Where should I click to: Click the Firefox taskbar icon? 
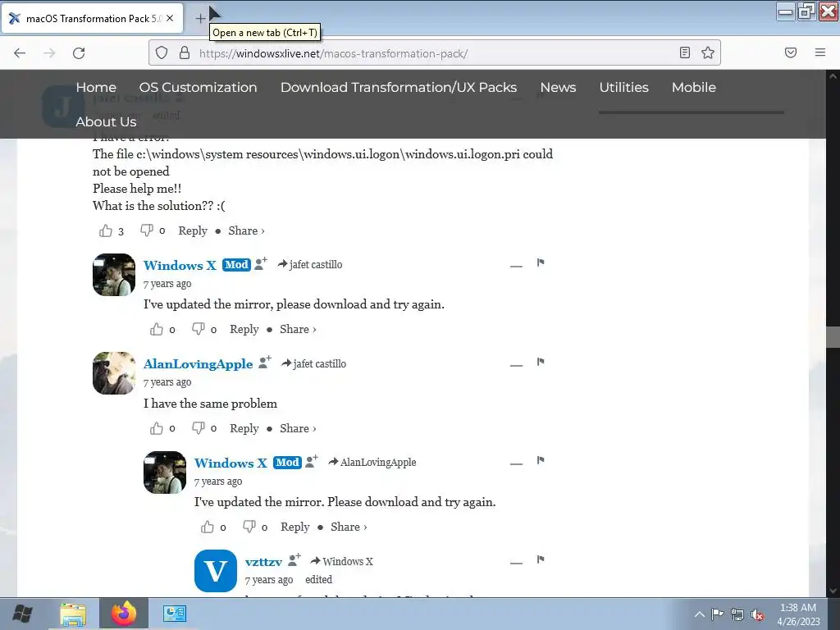124,614
